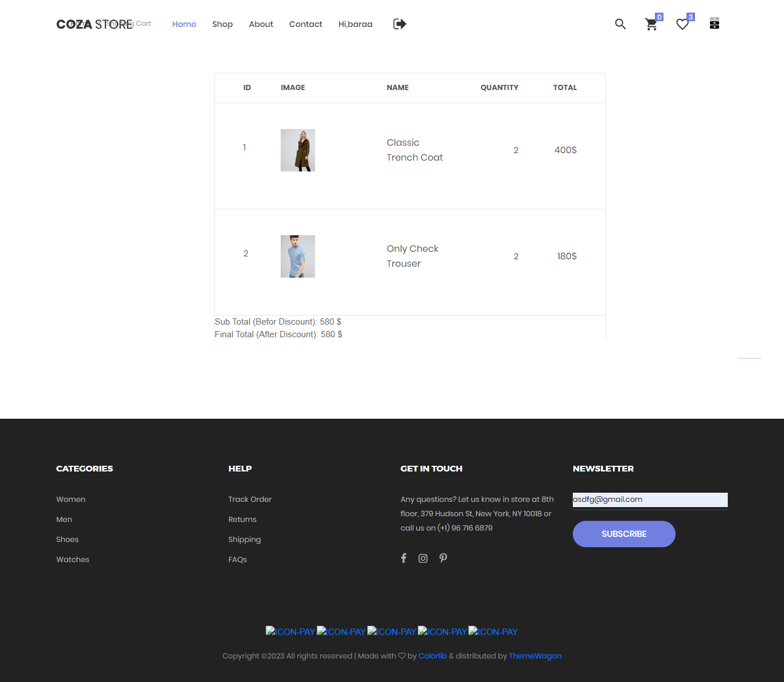
Task: Open the FAQs help link
Action: click(238, 560)
